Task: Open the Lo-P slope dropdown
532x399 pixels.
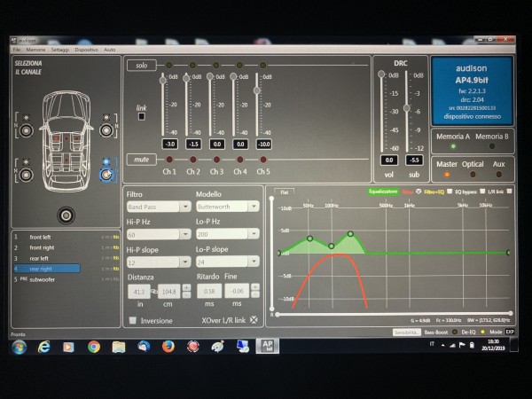Action: tap(254, 262)
